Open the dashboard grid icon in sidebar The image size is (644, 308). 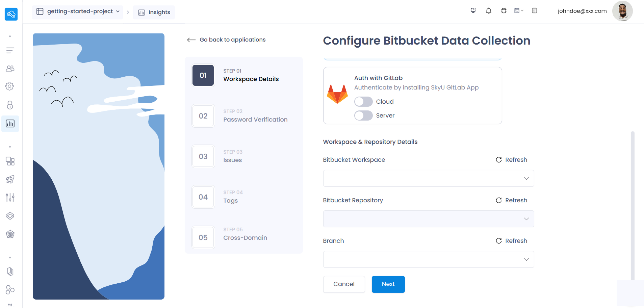tap(10, 161)
